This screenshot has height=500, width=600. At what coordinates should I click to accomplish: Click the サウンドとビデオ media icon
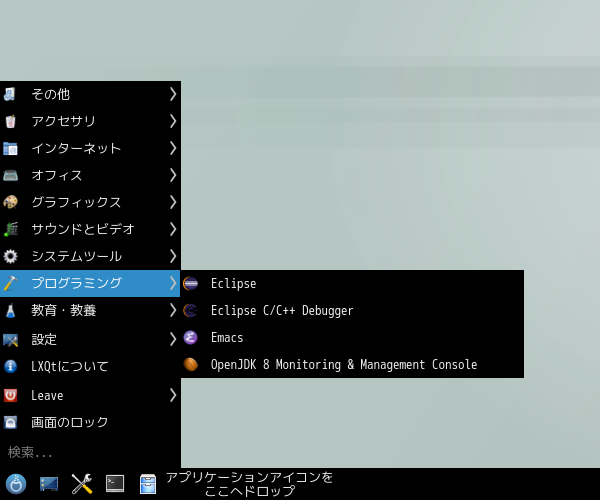(10, 229)
